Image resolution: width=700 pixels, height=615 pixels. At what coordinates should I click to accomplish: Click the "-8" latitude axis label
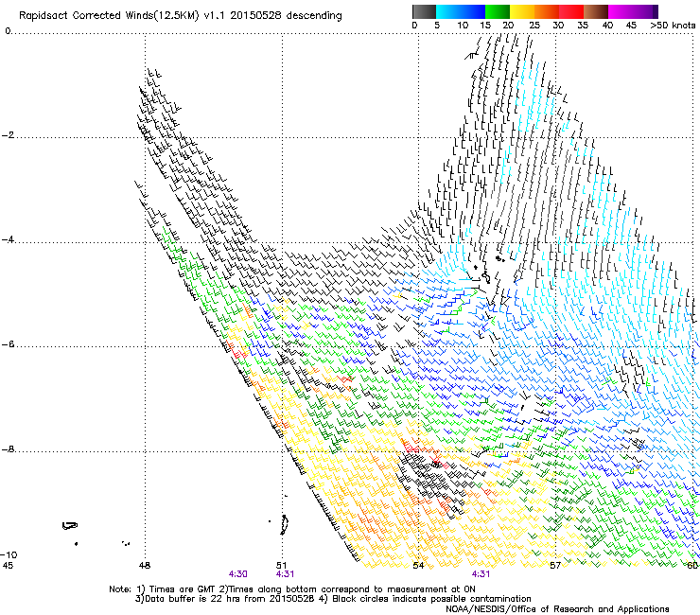[9, 449]
